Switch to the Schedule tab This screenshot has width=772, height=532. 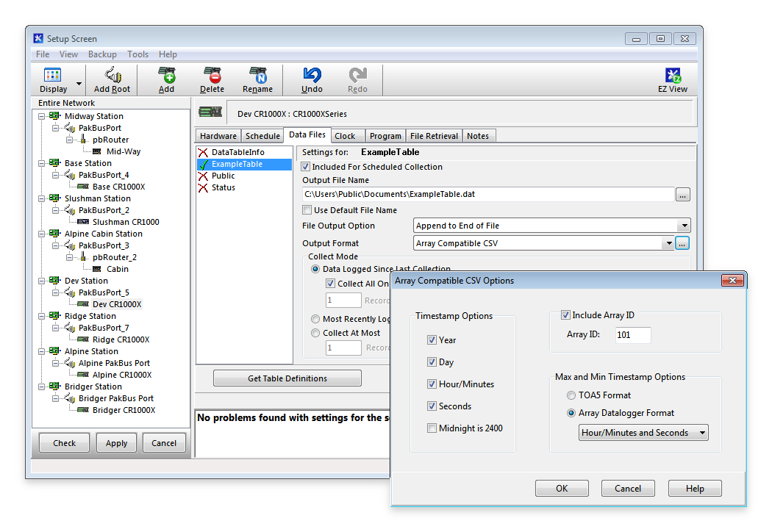pos(262,136)
